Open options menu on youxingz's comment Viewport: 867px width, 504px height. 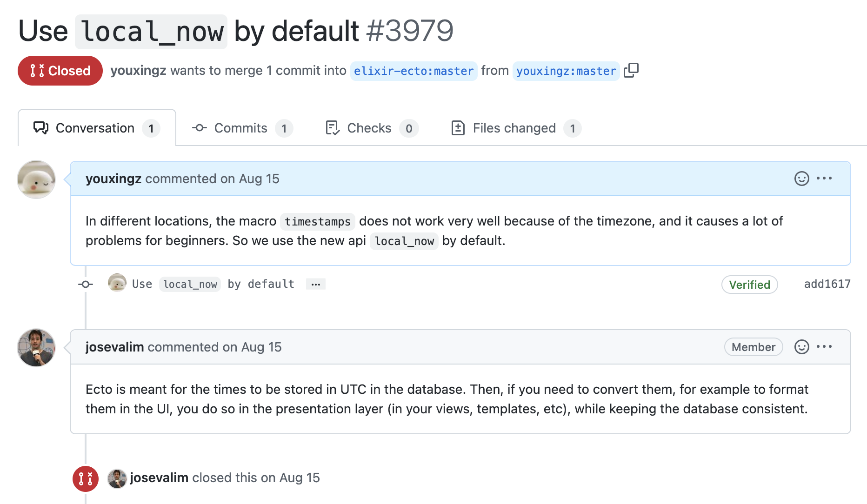[824, 178]
